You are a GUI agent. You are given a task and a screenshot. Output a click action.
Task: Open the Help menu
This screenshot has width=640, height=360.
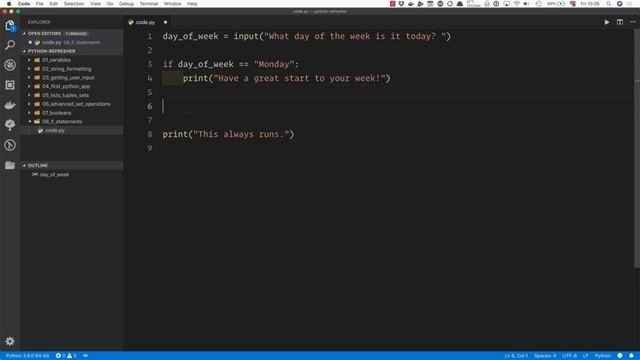[192, 4]
